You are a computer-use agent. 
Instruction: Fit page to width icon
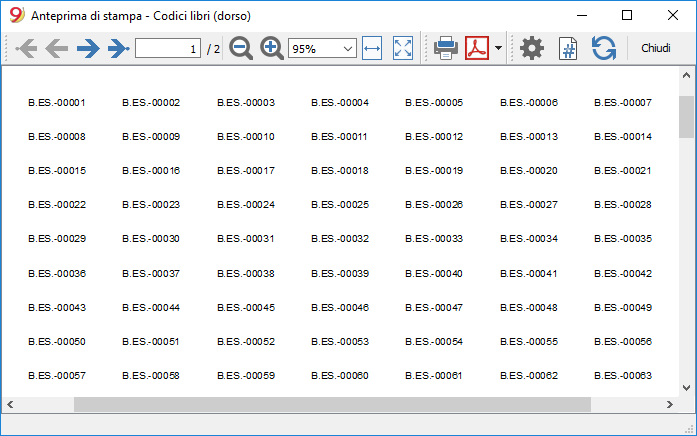pos(372,48)
